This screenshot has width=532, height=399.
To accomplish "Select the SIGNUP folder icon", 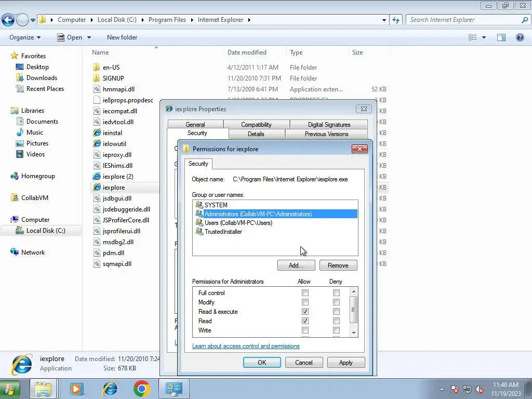I will (x=96, y=78).
